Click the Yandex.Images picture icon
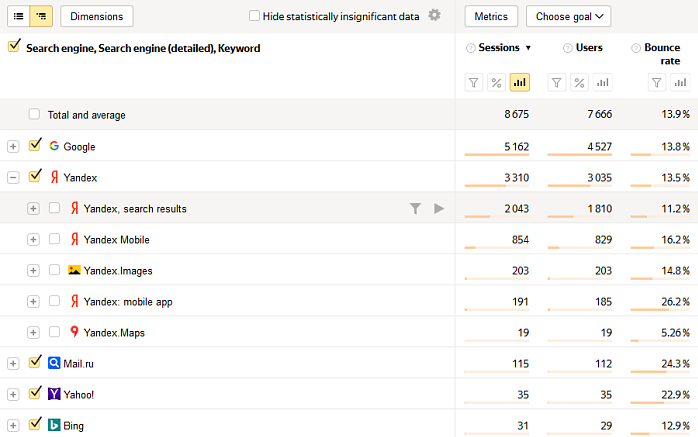The image size is (698, 437). [x=74, y=270]
